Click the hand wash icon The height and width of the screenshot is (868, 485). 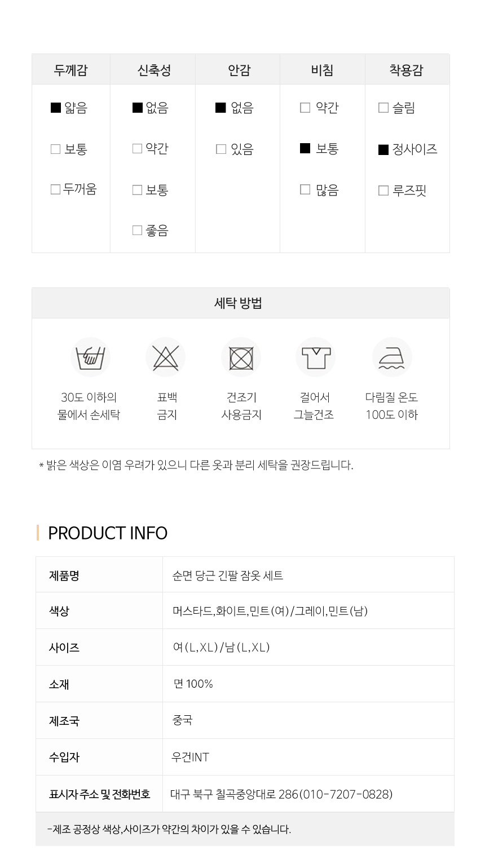point(90,357)
